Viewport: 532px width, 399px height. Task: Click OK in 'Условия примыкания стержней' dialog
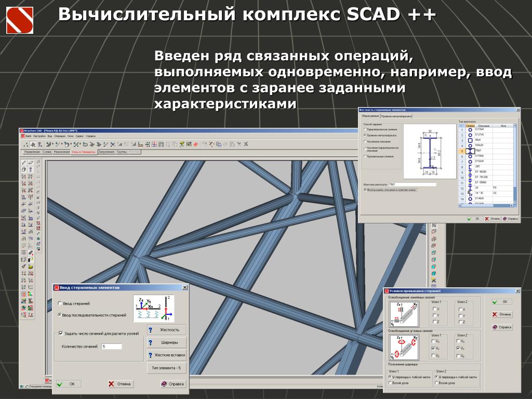coord(502,302)
